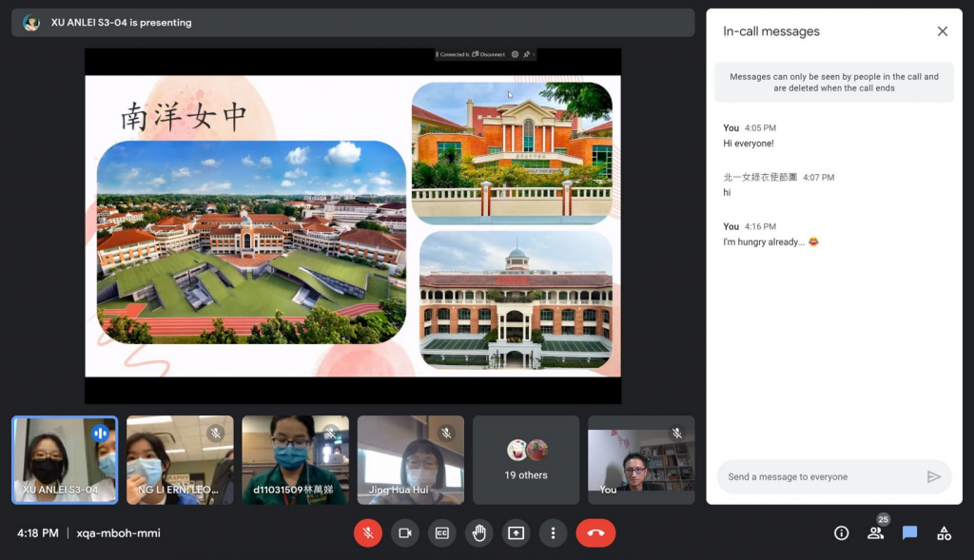Click the 'Hi everyone!' chat message
The height and width of the screenshot is (560, 974).
click(749, 144)
